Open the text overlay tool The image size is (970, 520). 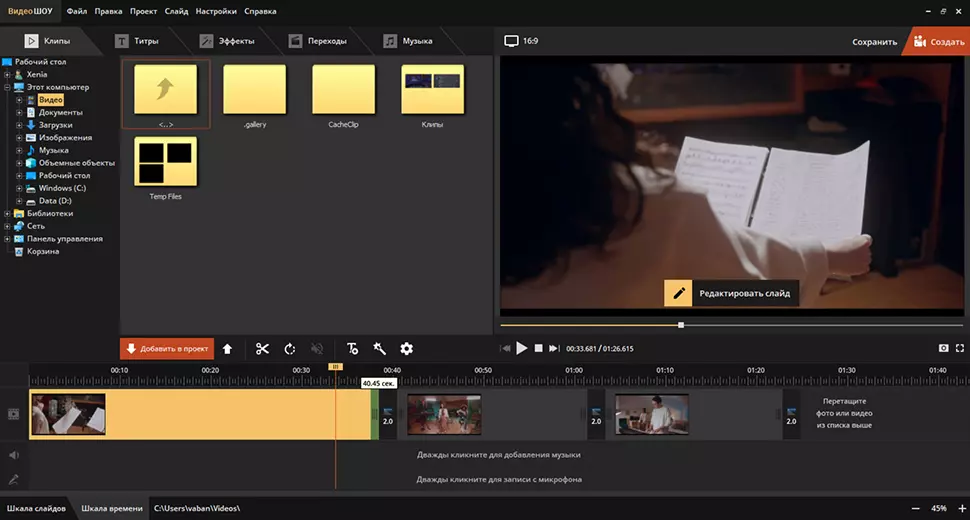[x=352, y=349]
